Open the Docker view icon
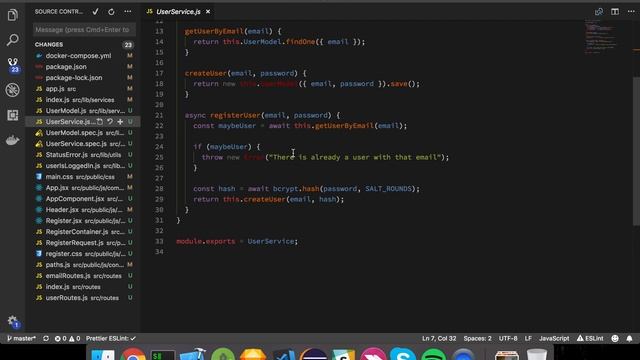 tap(13, 140)
